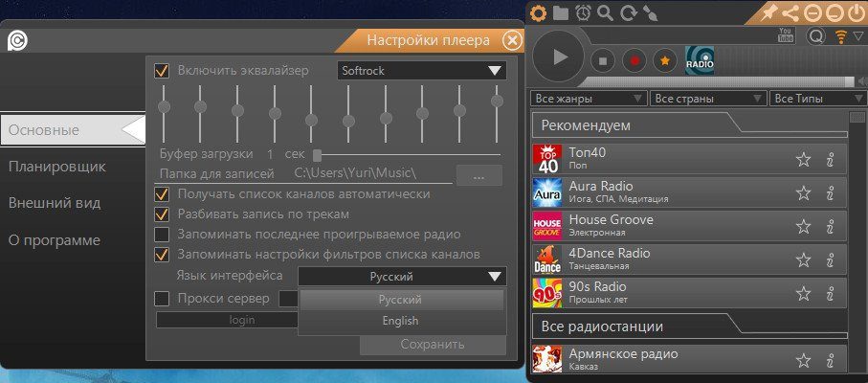Switch to the Планировщик tab
This screenshot has width=868, height=383.
click(57, 167)
